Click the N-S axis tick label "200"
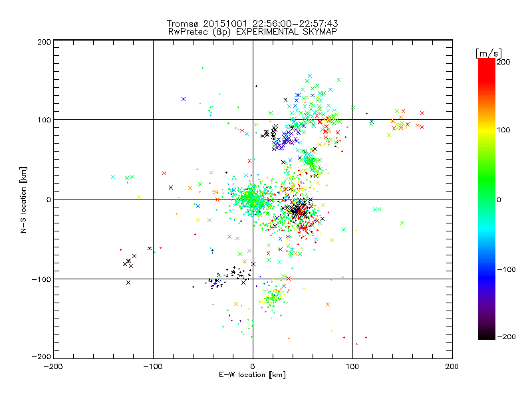The height and width of the screenshot is (399, 532). [x=44, y=42]
